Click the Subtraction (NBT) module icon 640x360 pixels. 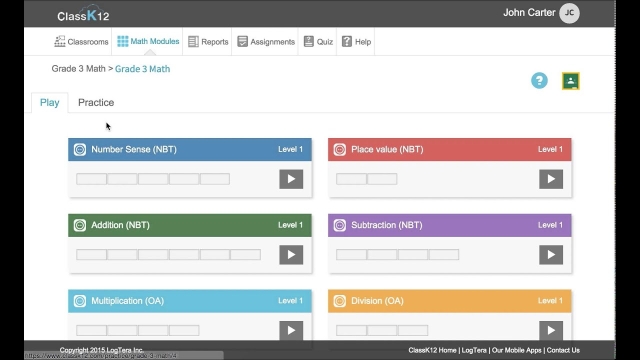click(340, 225)
